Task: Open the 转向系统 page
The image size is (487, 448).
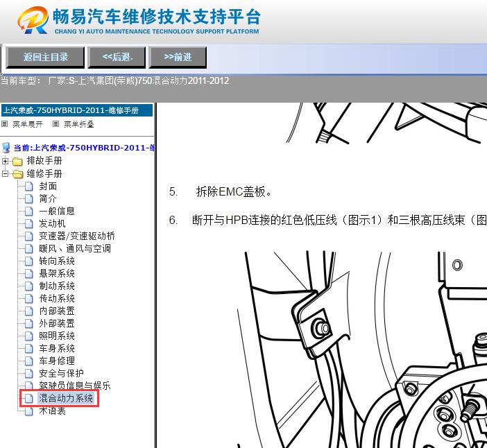Action: tap(57, 261)
